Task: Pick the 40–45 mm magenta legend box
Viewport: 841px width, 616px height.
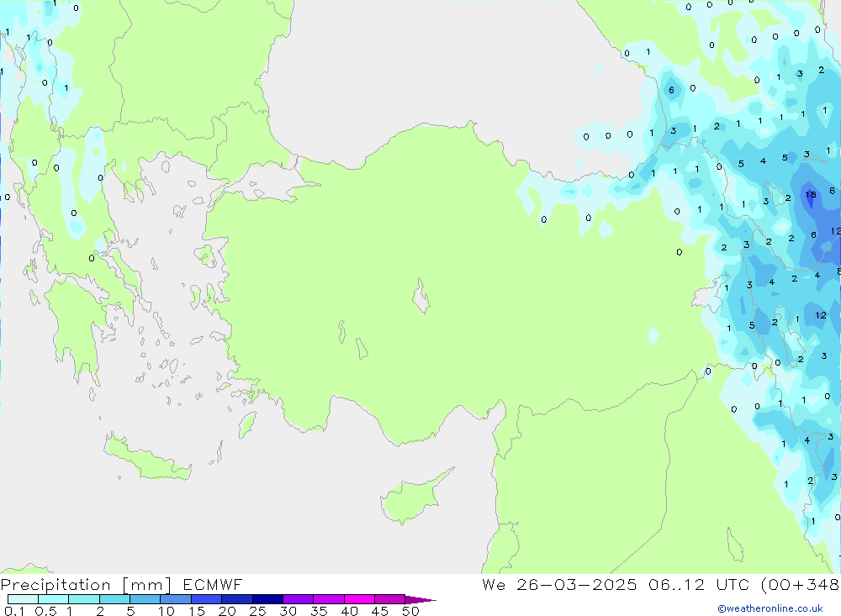Action: point(359,599)
